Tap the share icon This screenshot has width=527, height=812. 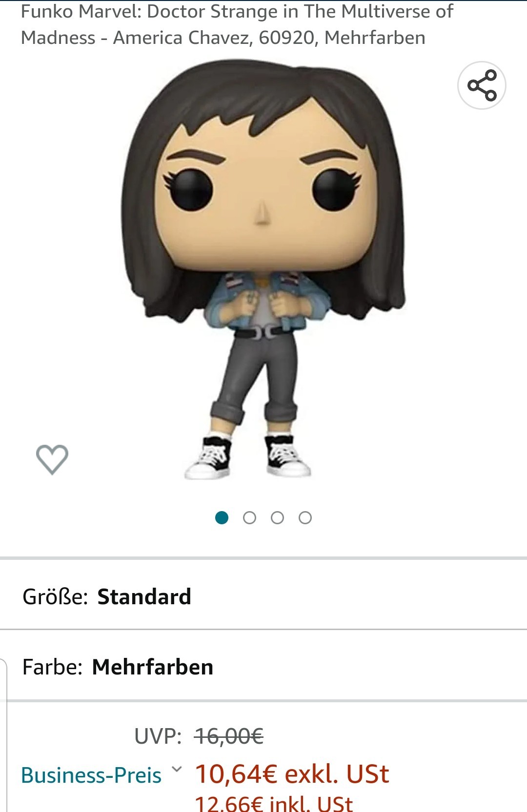pos(482,85)
